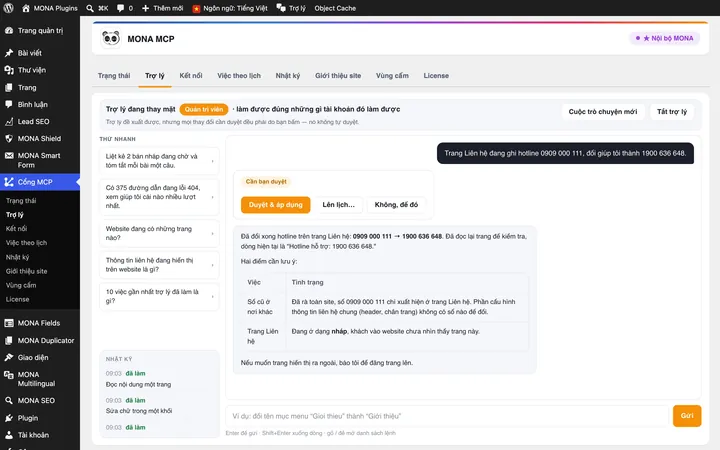Click the MONA Fields icon
720x450 pixels.
9,323
